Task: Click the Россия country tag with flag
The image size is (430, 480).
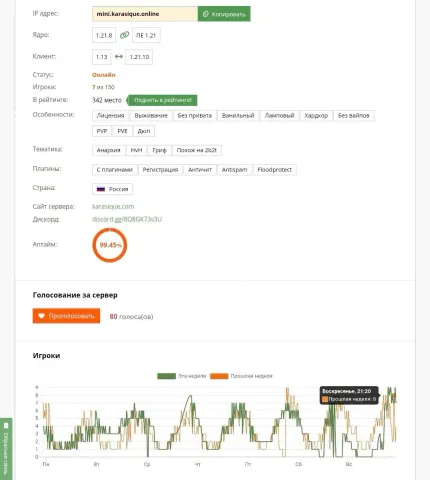Action: point(112,189)
